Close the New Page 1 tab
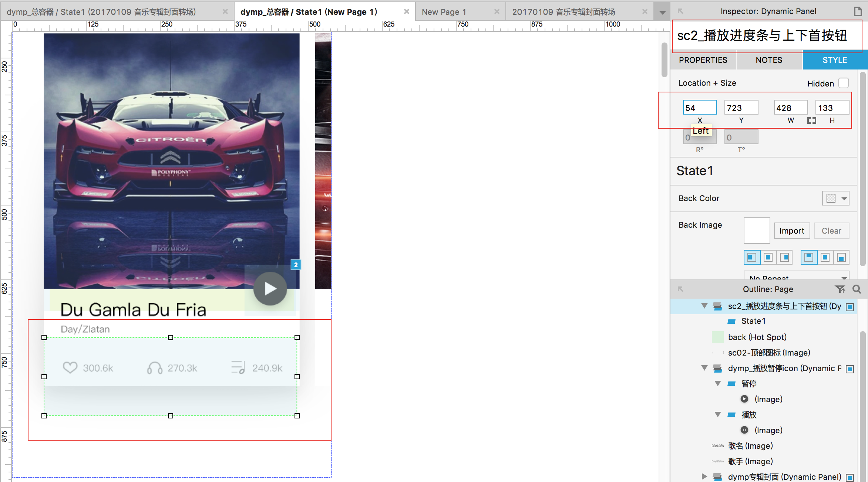The width and height of the screenshot is (868, 482). coord(497,12)
